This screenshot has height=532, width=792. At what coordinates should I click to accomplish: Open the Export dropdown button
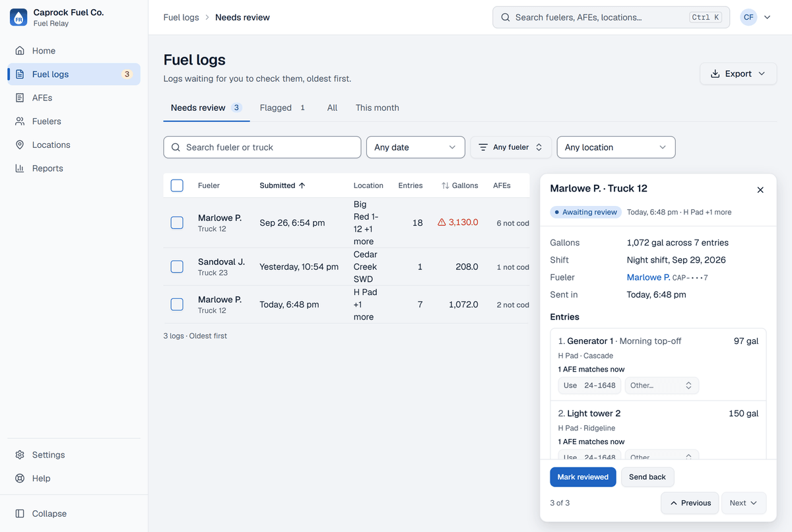click(738, 74)
